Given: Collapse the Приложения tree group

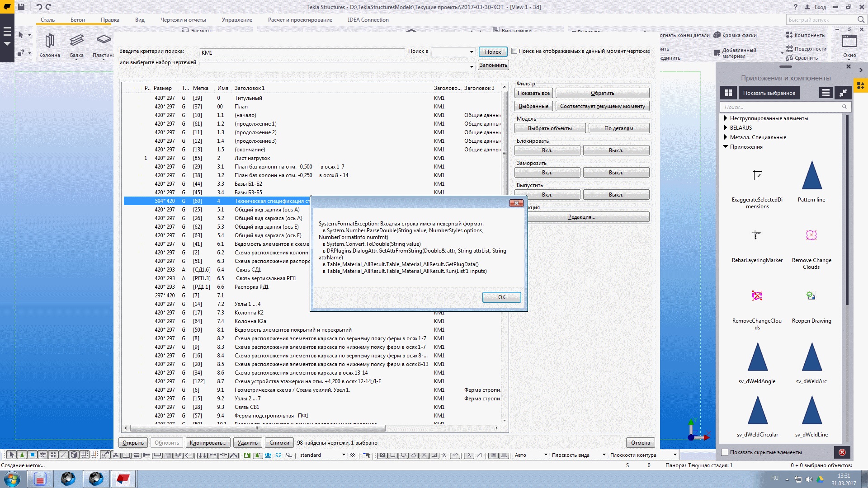Looking at the screenshot, I should [x=726, y=147].
